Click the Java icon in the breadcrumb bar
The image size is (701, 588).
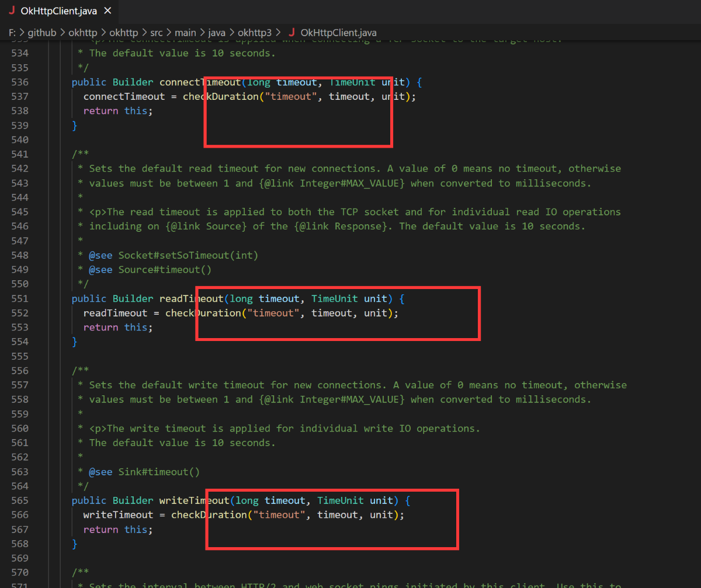[x=291, y=33]
